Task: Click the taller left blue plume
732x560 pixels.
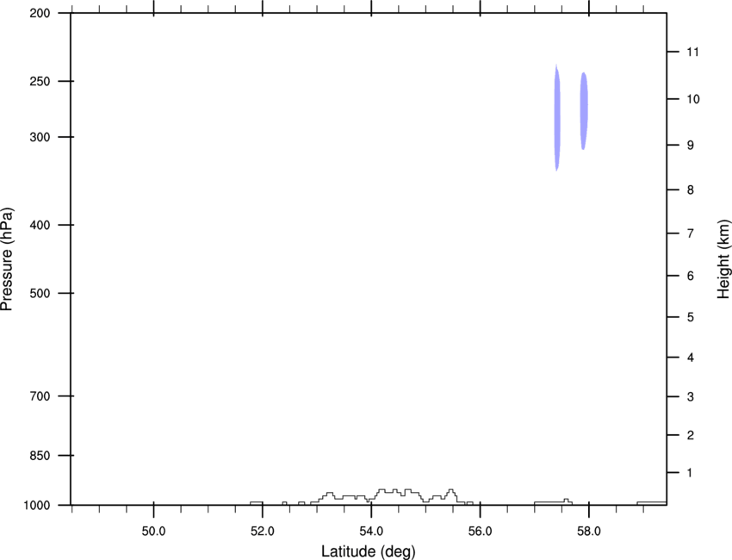Action: [x=557, y=118]
